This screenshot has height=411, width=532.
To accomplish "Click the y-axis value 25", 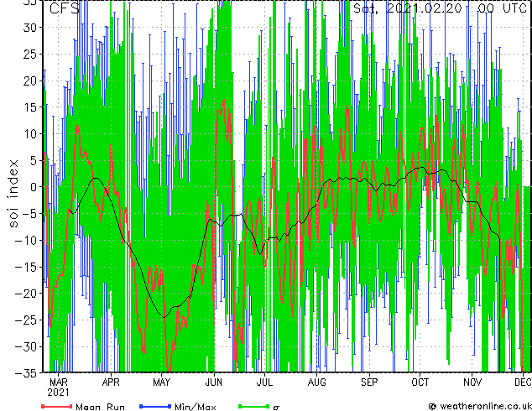I will coord(30,55).
